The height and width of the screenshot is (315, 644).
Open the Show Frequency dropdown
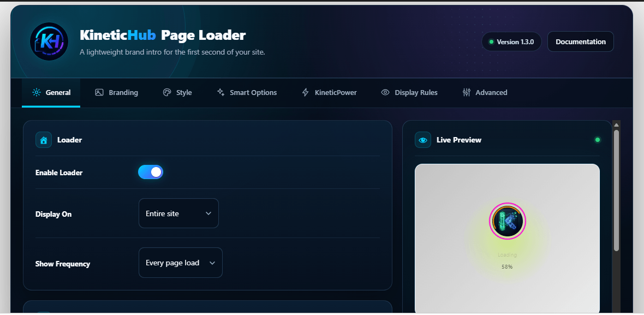(x=181, y=263)
